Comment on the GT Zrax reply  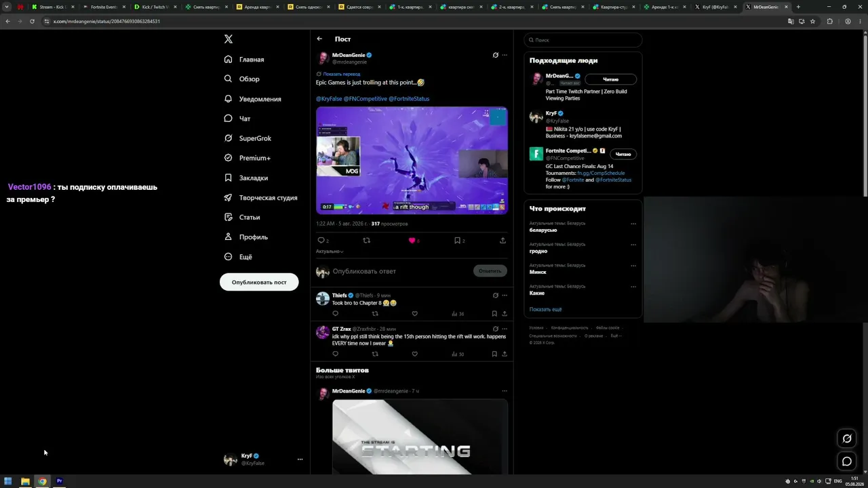[335, 354]
